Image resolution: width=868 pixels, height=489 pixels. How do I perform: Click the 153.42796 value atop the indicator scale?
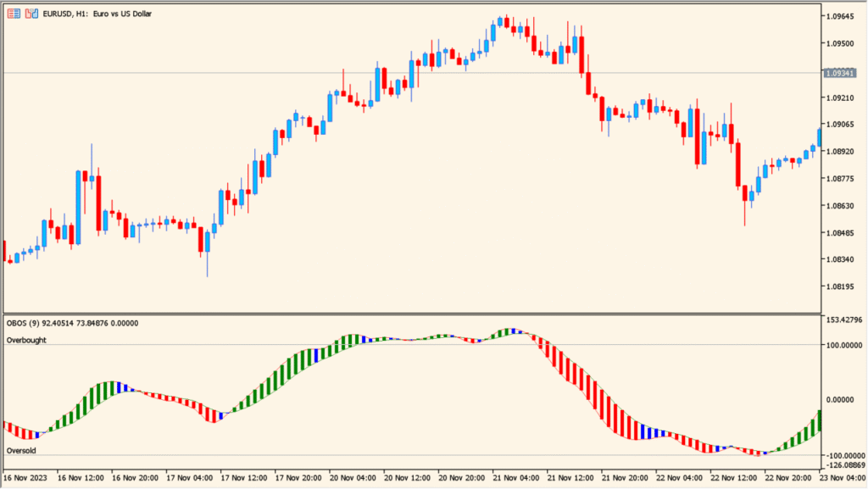(847, 320)
